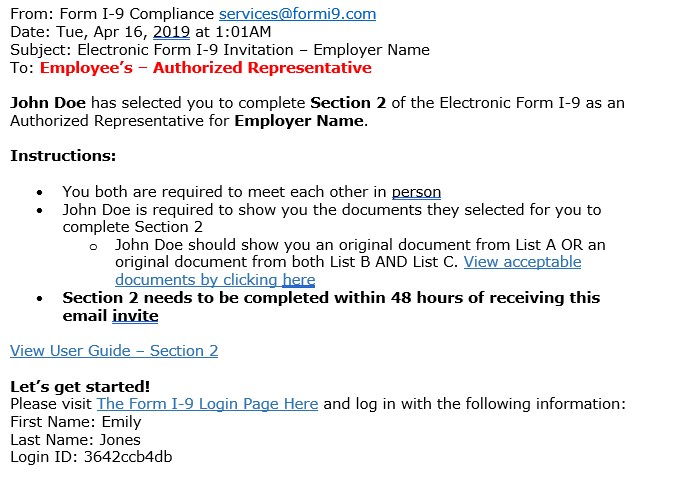Click the underlined word person
This screenshot has width=683, height=483.
[x=416, y=192]
